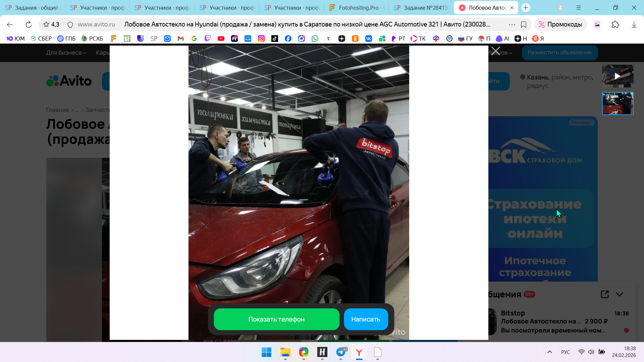
Task: Open YouTube bookmark icon
Action: pyautogui.click(x=221, y=39)
